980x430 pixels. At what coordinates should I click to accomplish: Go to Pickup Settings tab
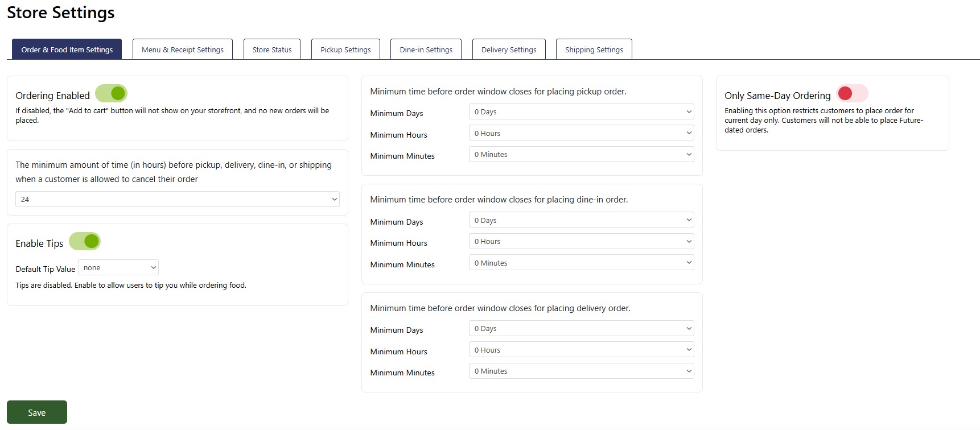345,49
